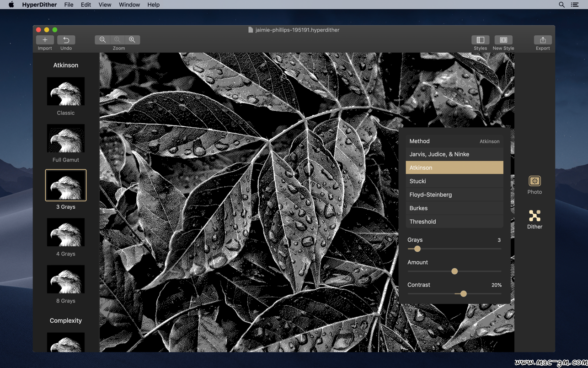Collapse the Method dropdown header
588x368 pixels.
coord(454,141)
